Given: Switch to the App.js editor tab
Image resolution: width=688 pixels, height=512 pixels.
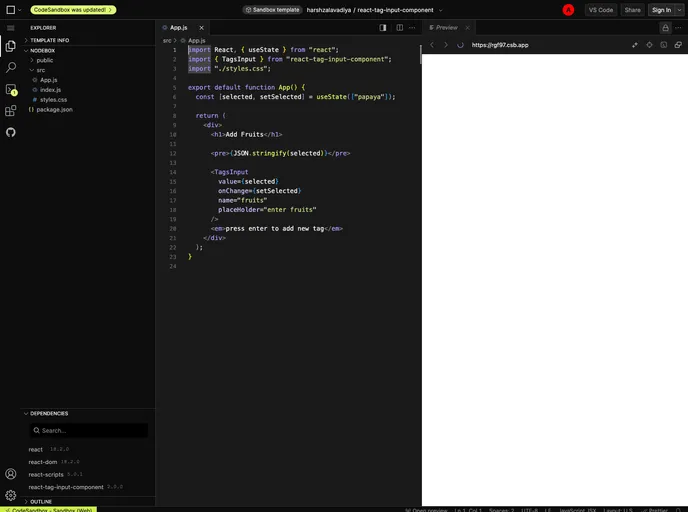Looking at the screenshot, I should 178,28.
